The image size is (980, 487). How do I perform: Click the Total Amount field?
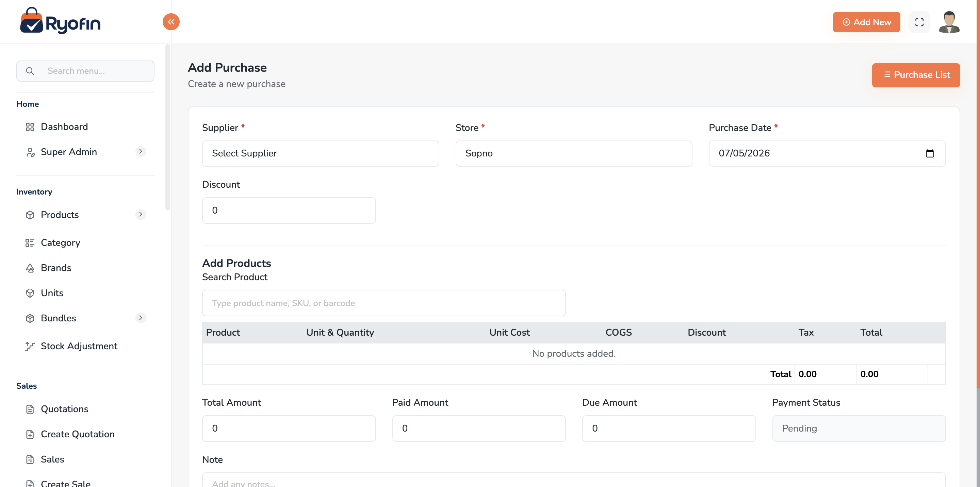[x=289, y=429]
